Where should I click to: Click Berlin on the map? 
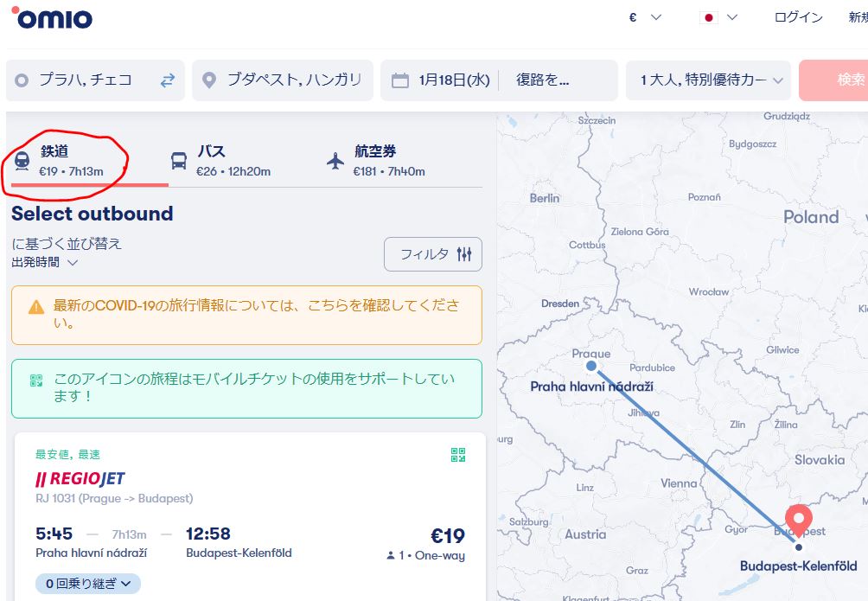click(545, 198)
